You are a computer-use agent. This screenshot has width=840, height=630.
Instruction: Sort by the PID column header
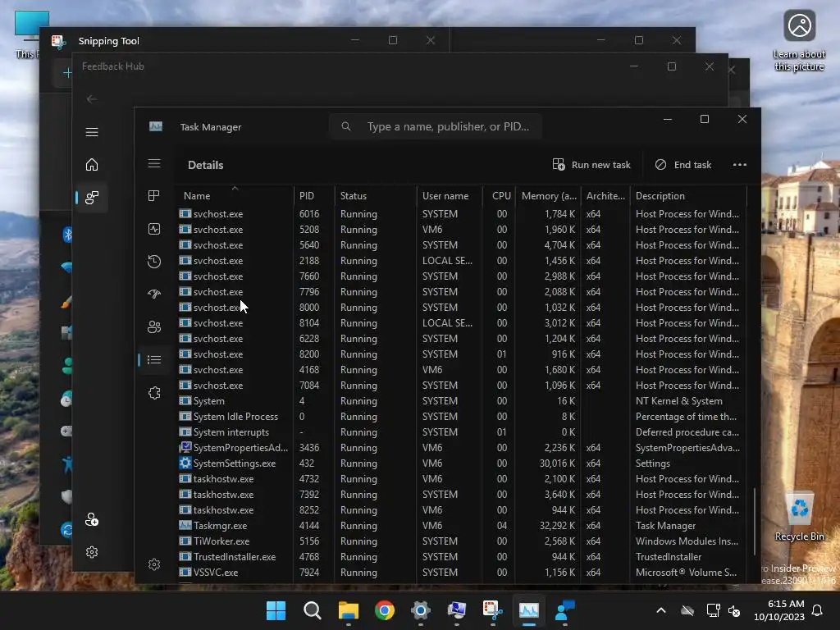[x=314, y=195]
